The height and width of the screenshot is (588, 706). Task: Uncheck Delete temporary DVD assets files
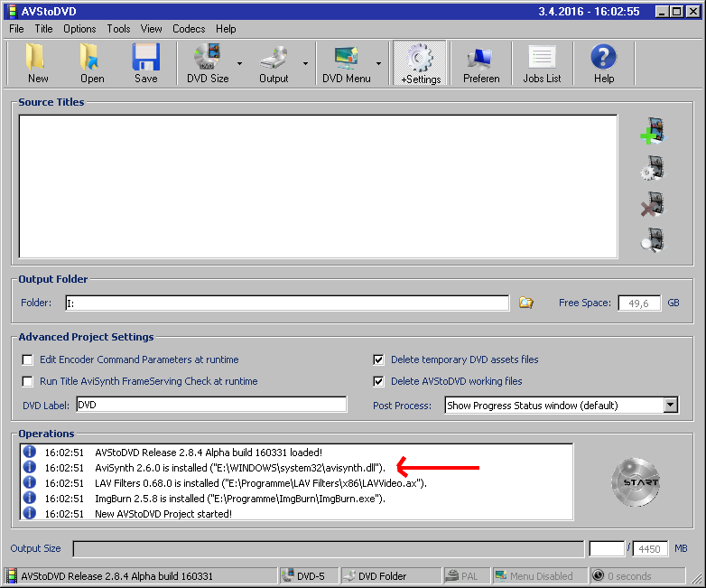(x=378, y=359)
